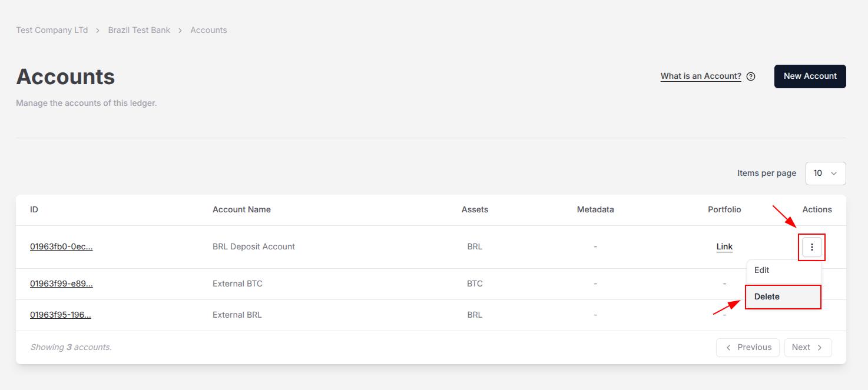Expand the Items per page dropdown
The height and width of the screenshot is (390, 868).
coord(825,174)
